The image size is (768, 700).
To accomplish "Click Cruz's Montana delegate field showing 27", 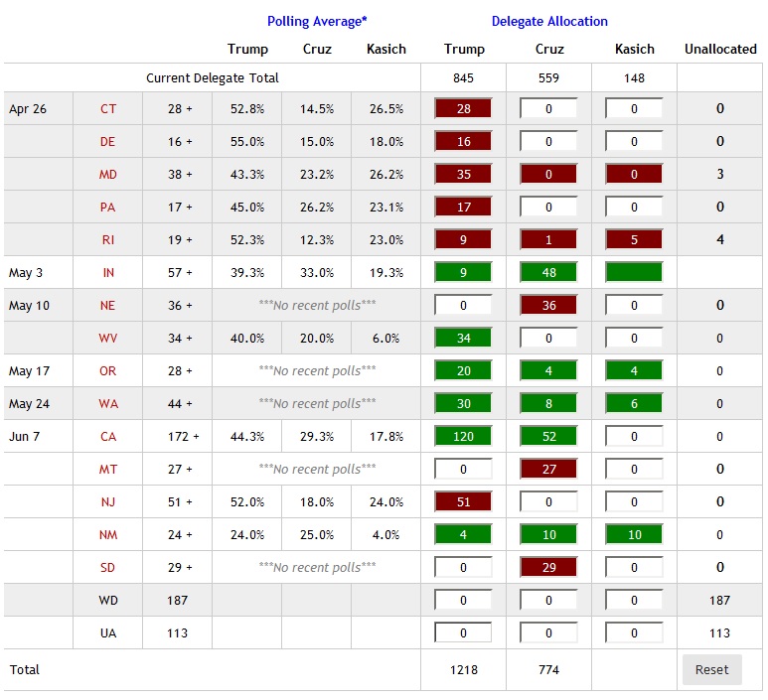I will pyautogui.click(x=548, y=469).
